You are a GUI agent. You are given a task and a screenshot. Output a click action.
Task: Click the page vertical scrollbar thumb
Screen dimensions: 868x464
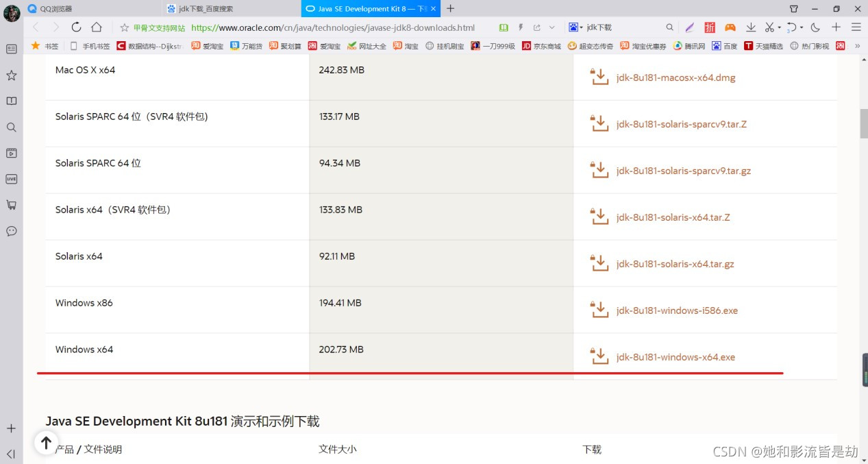tap(864, 123)
